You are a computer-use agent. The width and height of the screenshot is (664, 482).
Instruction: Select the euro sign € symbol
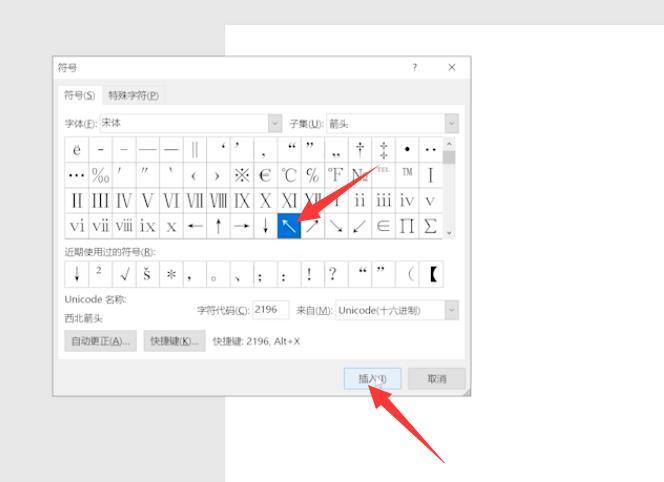pyautogui.click(x=265, y=175)
